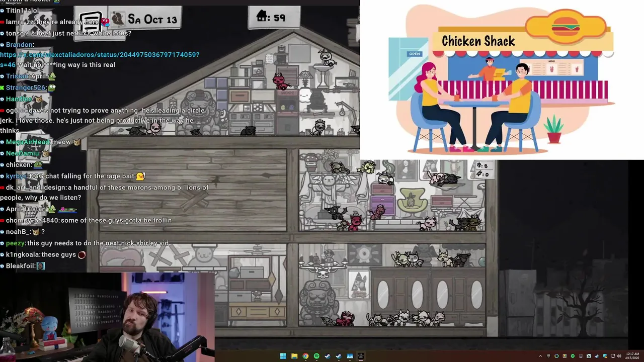Click username MegaAirHead in chat
Screen dimensions: 644x362
tap(28, 142)
